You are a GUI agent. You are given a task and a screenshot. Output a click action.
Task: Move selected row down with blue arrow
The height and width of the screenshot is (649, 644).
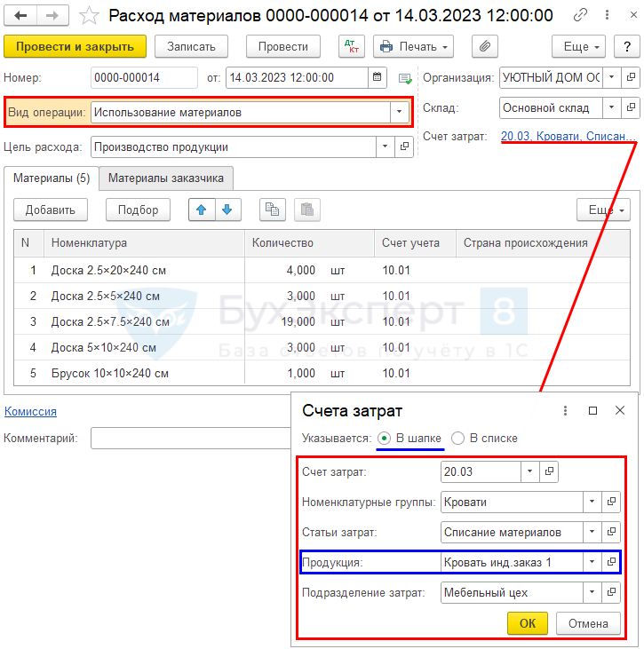point(227,210)
